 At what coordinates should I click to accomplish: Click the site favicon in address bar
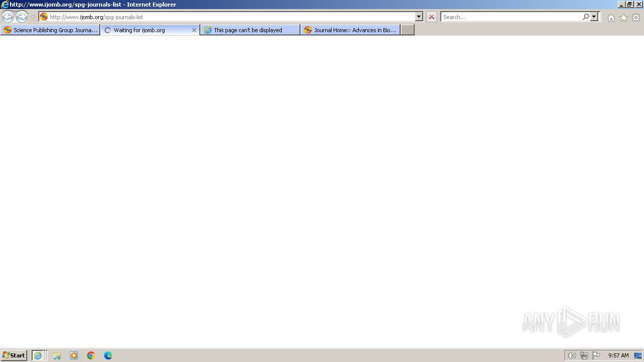[x=44, y=17]
